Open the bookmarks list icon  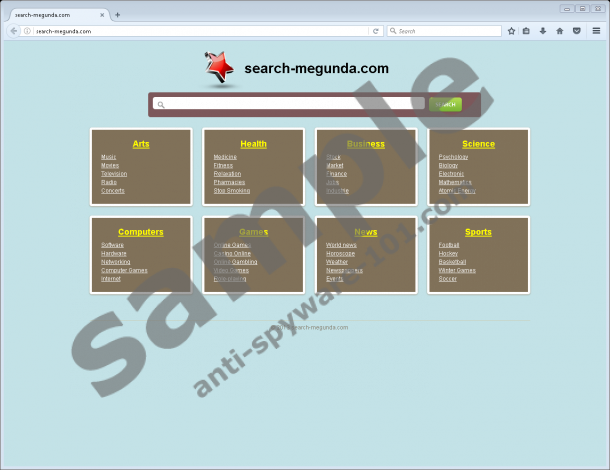pyautogui.click(x=527, y=31)
